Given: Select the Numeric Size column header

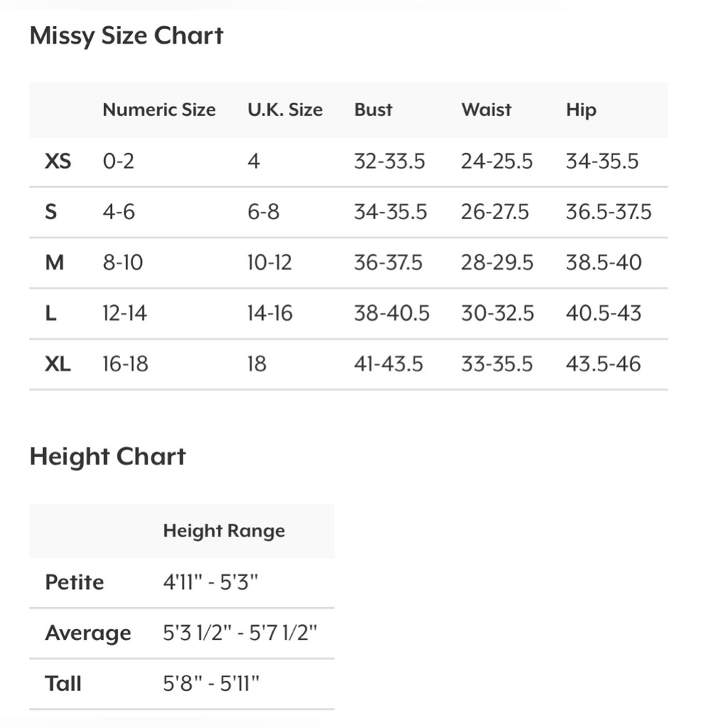Looking at the screenshot, I should coord(159,110).
